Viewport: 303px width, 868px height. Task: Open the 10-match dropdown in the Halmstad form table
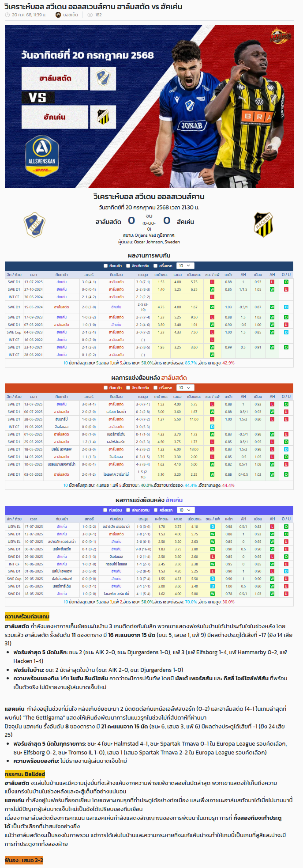(x=185, y=388)
